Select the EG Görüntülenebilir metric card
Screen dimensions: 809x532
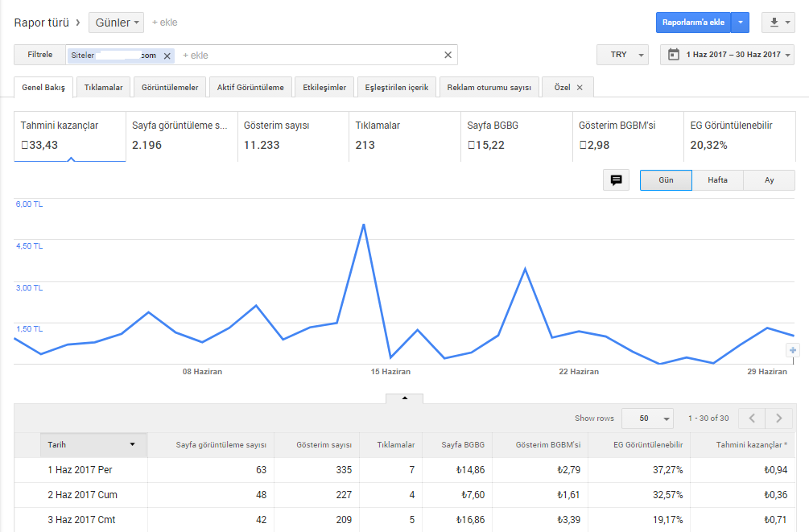[740, 137]
